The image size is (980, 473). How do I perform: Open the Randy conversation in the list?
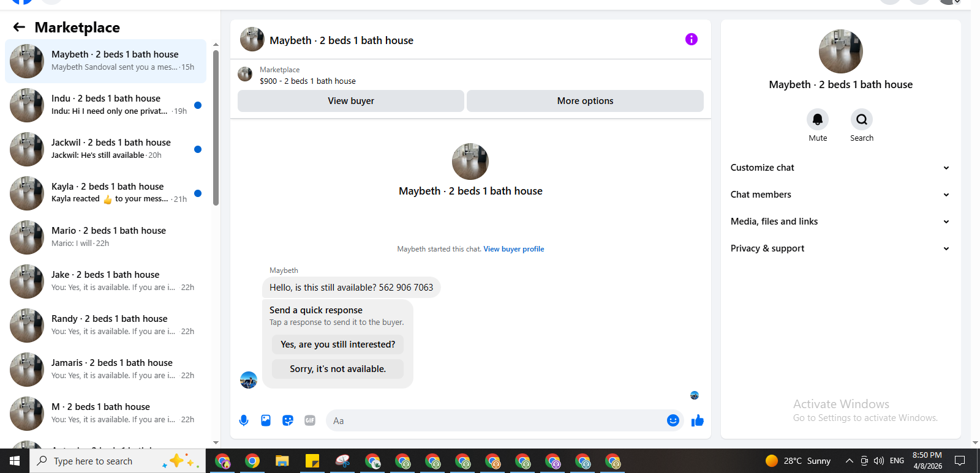coord(105,326)
